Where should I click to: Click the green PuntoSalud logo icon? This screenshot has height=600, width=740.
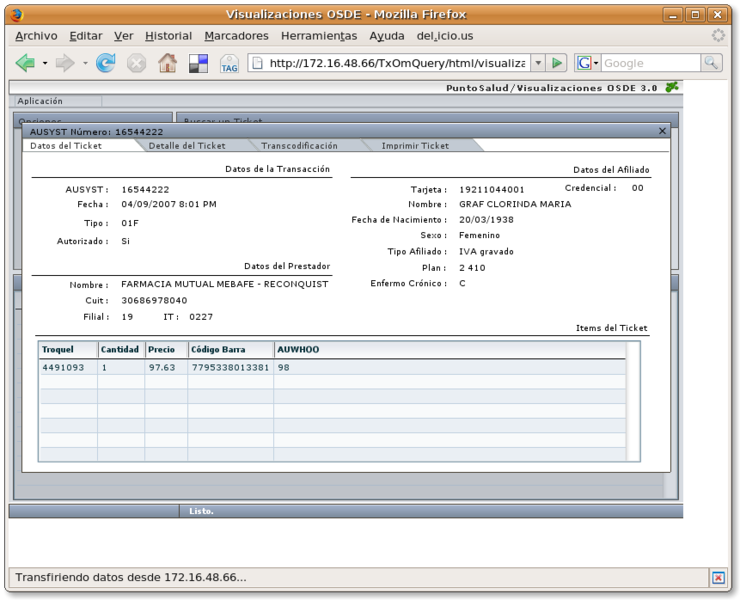[x=672, y=87]
